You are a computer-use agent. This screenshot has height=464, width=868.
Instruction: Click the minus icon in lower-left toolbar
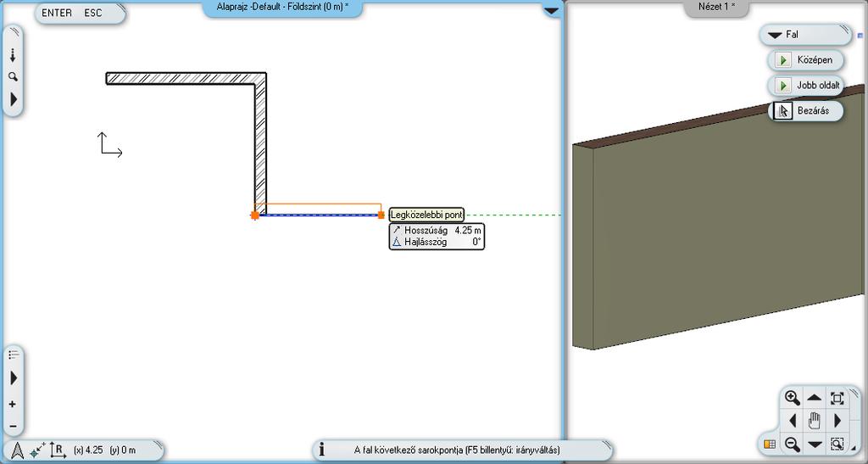[x=13, y=427]
